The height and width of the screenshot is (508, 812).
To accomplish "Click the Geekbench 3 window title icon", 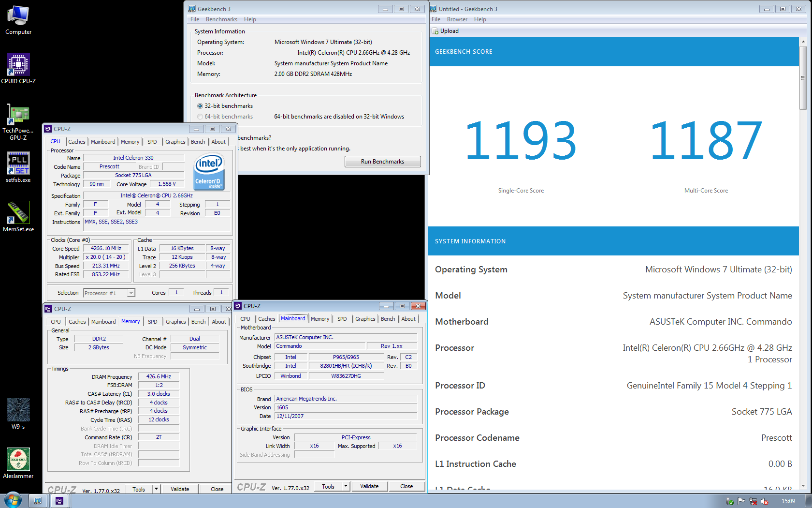I will 192,9.
